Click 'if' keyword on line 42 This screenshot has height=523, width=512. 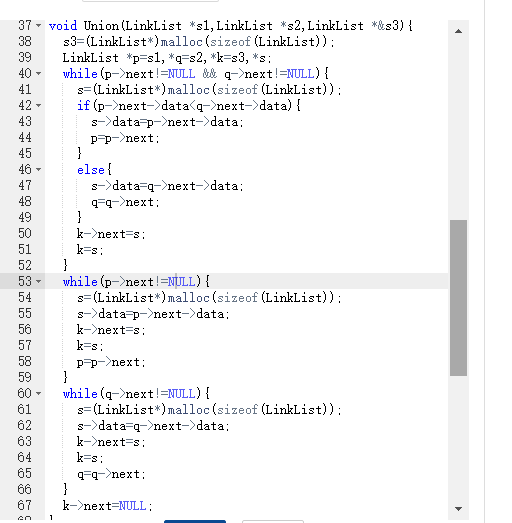84,106
